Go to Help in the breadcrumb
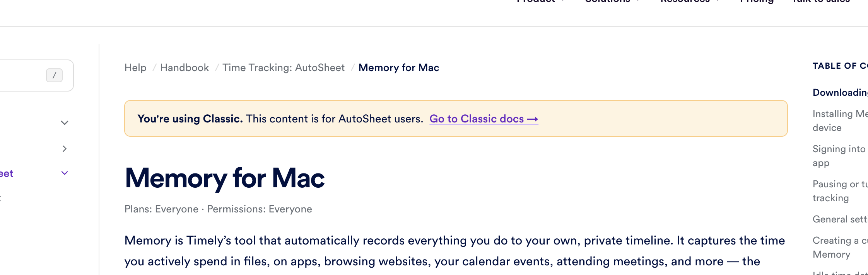 [135, 68]
